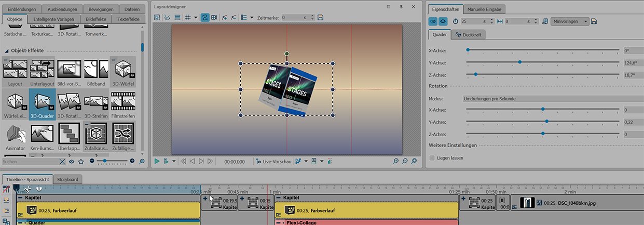Pin the Layoutdesigner panel
The width and height of the screenshot is (644, 225).
401,7
